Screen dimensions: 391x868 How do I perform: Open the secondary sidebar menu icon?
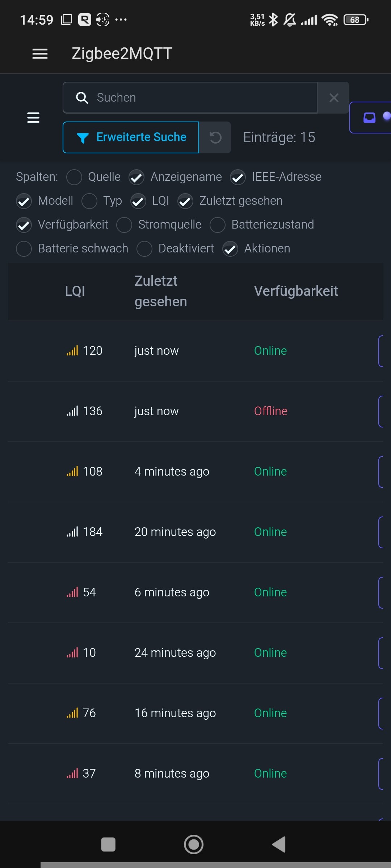pyautogui.click(x=33, y=118)
